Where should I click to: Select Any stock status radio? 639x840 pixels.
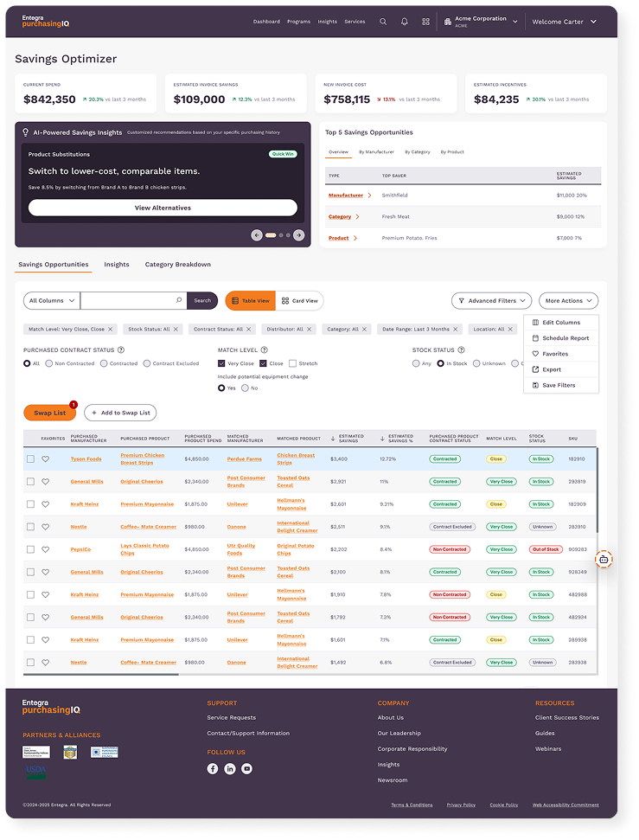[x=416, y=363]
